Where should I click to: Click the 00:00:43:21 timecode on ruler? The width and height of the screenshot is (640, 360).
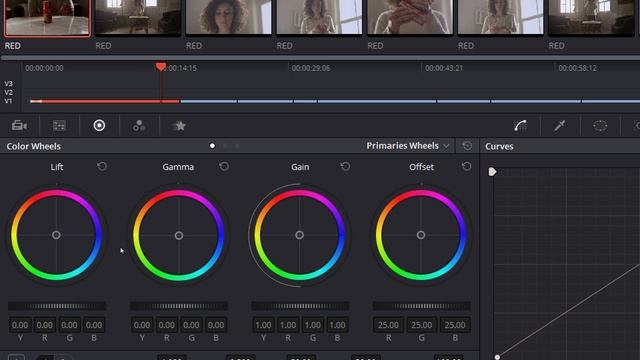coord(444,68)
